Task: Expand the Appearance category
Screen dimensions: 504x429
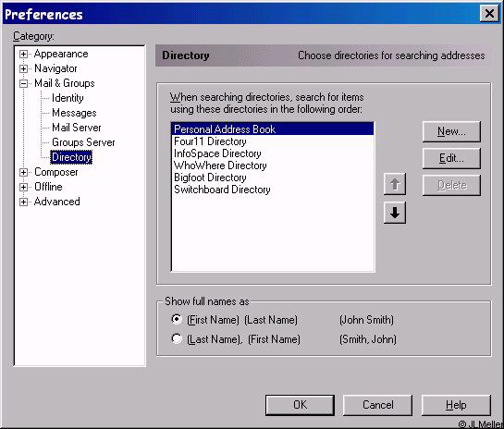Action: click(23, 54)
